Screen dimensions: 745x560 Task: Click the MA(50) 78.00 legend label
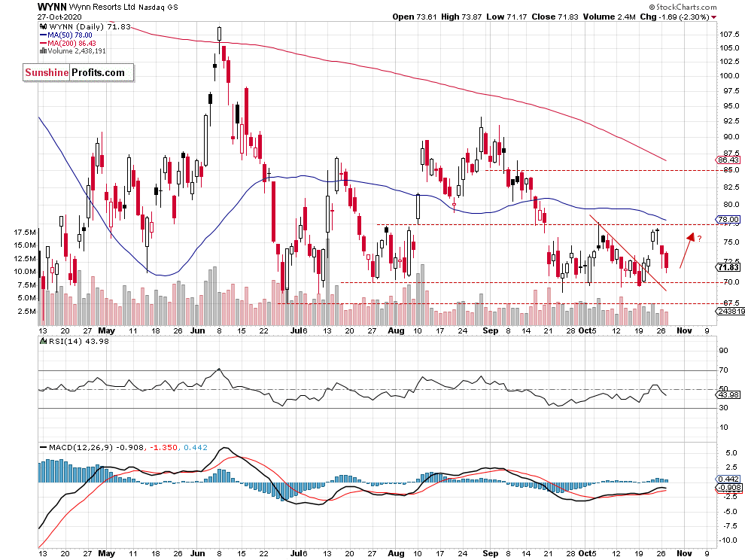click(x=70, y=35)
